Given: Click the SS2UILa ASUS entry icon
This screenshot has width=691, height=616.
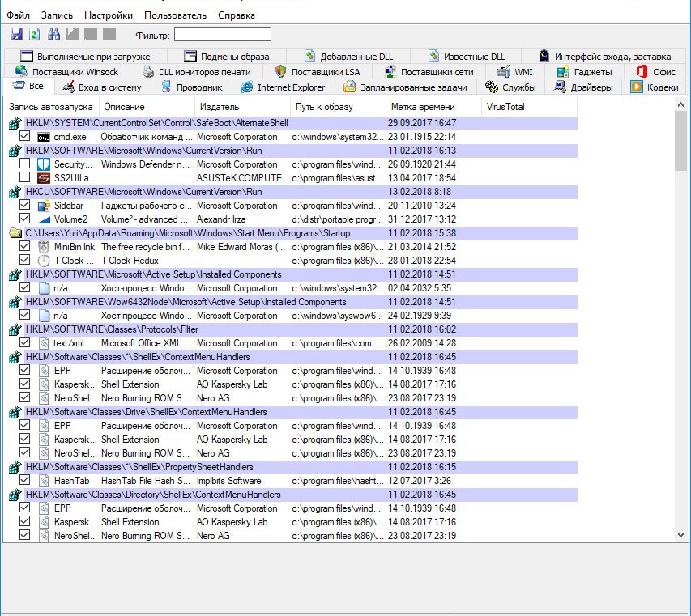Looking at the screenshot, I should [44, 178].
